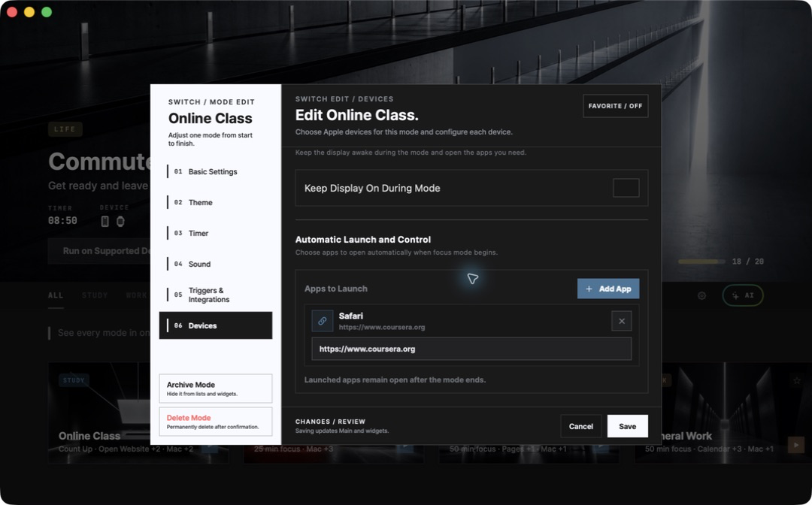This screenshot has height=505, width=812.
Task: Click the Automatic Launch and Control heading
Action: click(363, 240)
